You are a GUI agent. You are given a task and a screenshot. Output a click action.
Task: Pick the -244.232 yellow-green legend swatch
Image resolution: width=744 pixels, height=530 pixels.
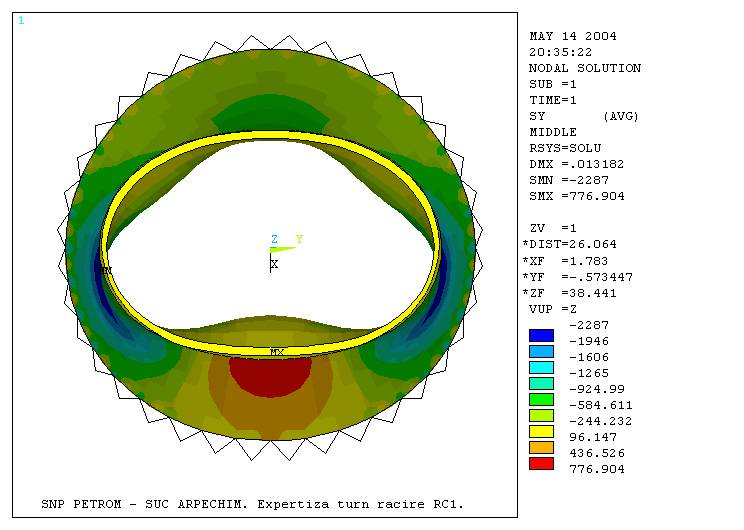click(x=541, y=415)
